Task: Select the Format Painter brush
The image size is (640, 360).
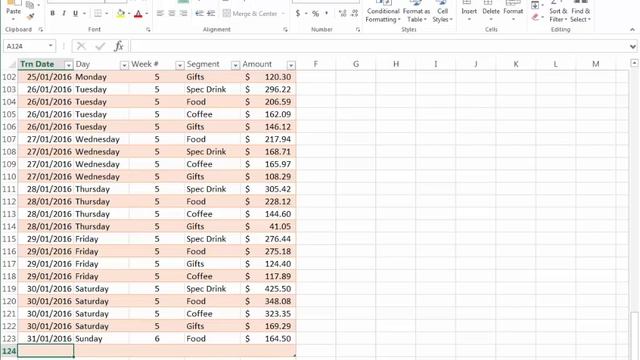Action: point(31,16)
